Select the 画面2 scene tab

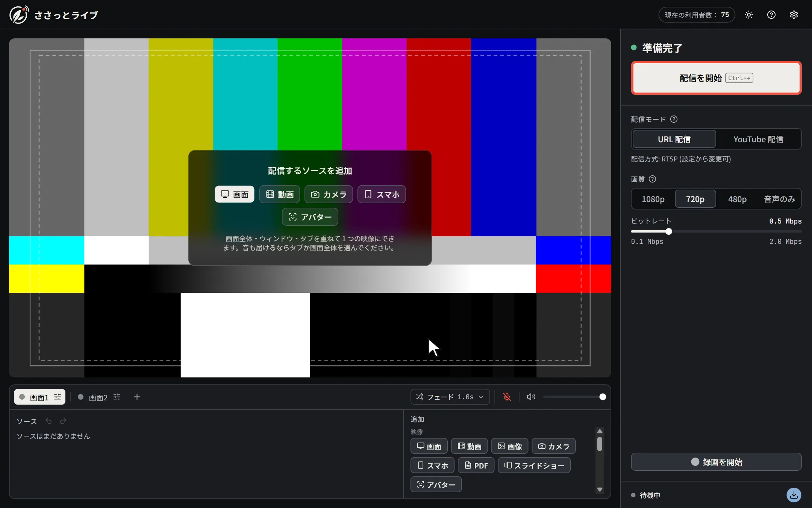98,397
